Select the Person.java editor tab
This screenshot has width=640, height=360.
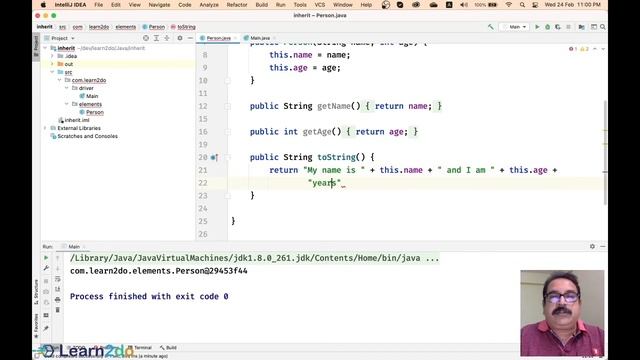point(218,38)
